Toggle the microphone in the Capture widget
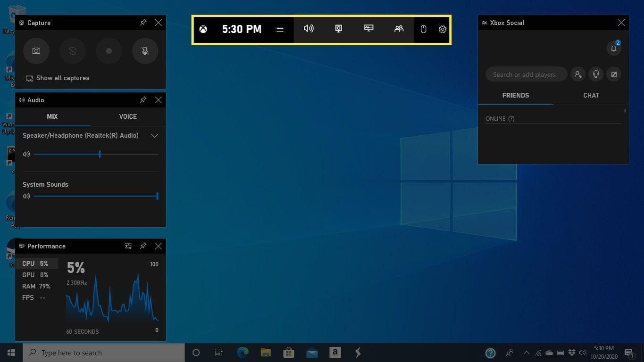 (145, 51)
